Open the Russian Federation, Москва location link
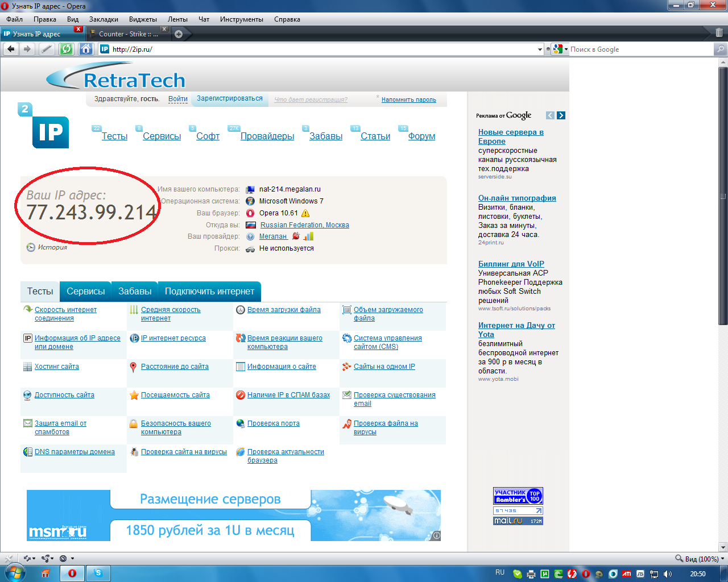Screen dimensions: 728x582 [x=305, y=225]
